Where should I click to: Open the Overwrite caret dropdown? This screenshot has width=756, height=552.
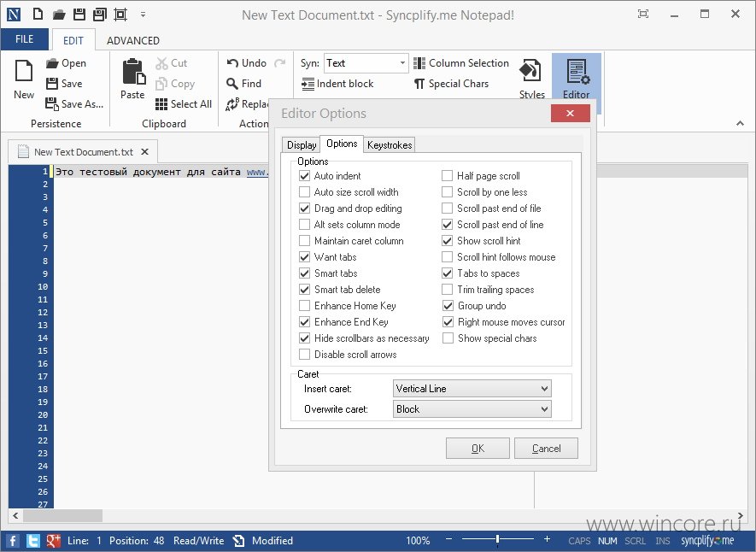[x=472, y=408]
